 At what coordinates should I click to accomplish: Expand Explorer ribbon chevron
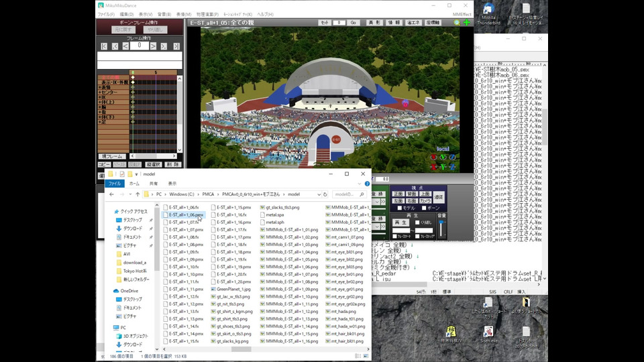[x=360, y=184]
